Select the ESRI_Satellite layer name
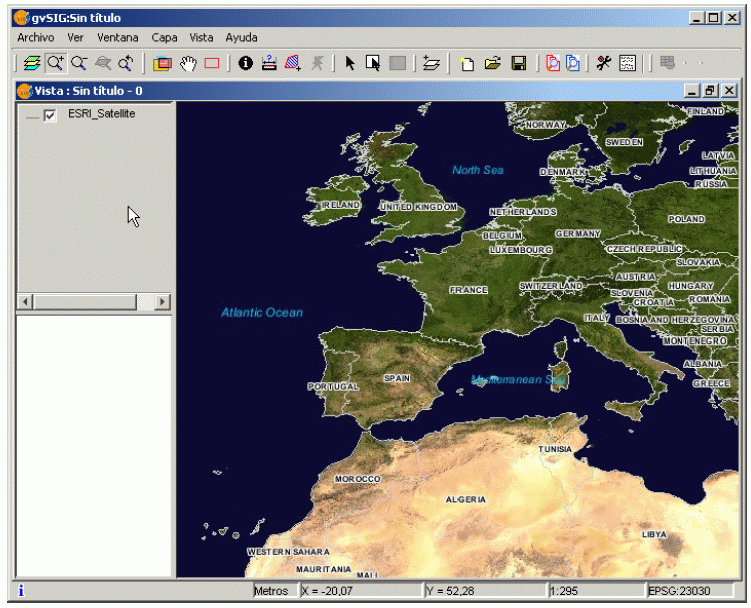 coord(102,114)
